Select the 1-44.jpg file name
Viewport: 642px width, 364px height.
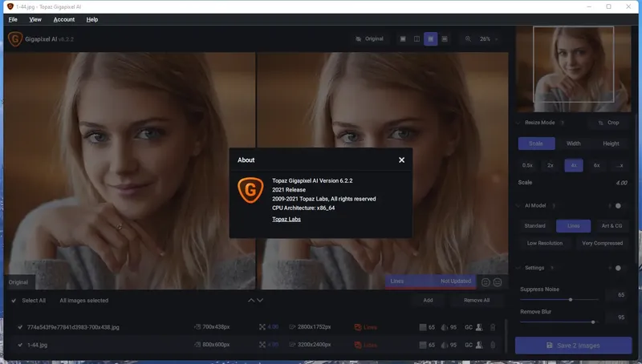coord(37,345)
